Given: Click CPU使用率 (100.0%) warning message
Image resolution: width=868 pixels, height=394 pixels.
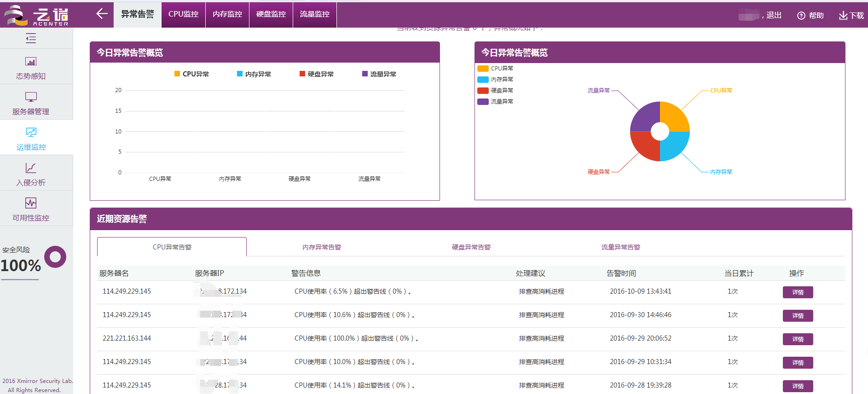Looking at the screenshot, I should pos(356,338).
